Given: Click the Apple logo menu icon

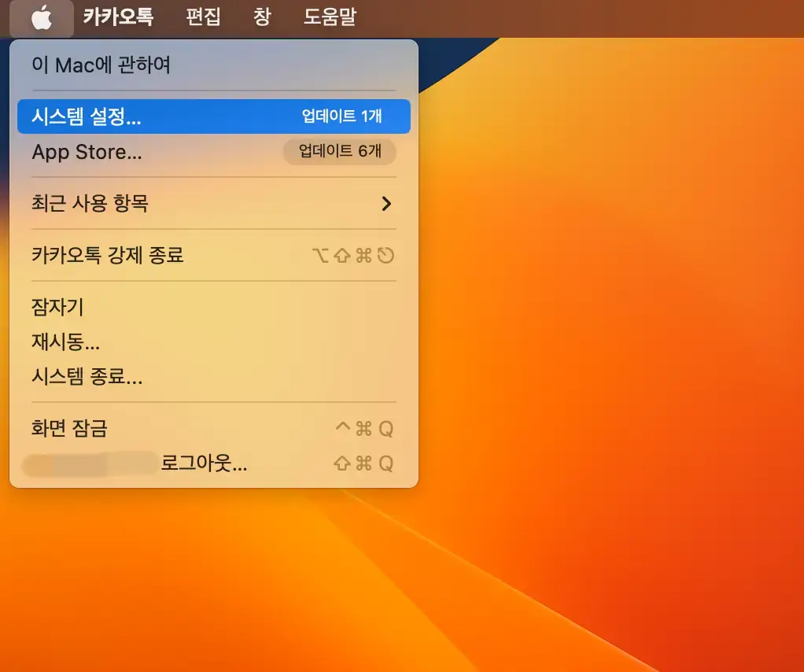Looking at the screenshot, I should [42, 18].
